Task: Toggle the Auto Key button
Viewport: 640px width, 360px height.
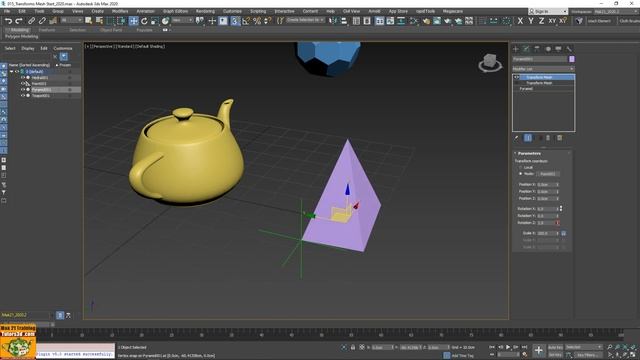Action: [x=556, y=347]
